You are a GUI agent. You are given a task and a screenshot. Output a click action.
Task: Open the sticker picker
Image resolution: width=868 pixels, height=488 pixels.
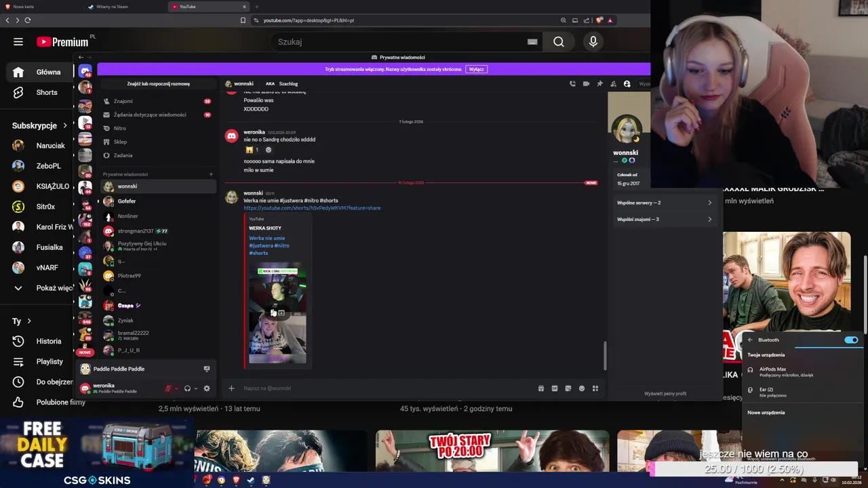pyautogui.click(x=568, y=388)
